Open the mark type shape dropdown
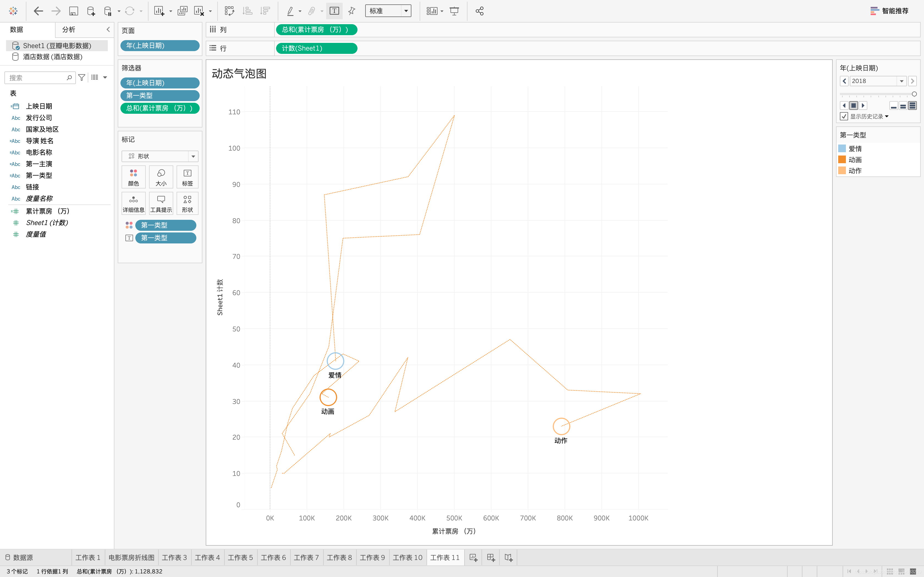Viewport: 924px width, 577px height. [193, 156]
